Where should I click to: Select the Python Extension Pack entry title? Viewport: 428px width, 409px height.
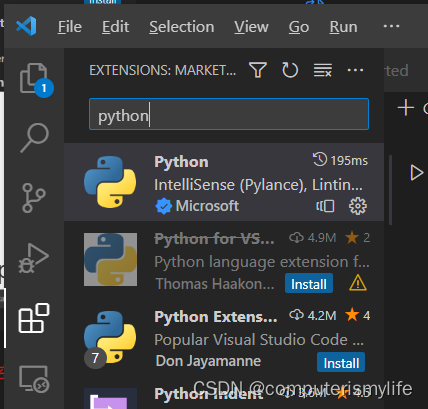pyautogui.click(x=216, y=316)
